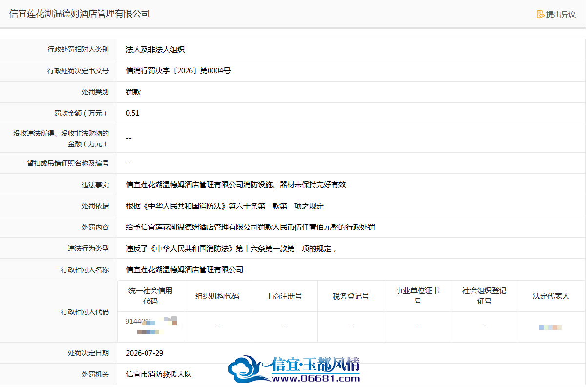Open the www.06681.com watermark link
588x387 pixels.
click(x=316, y=378)
